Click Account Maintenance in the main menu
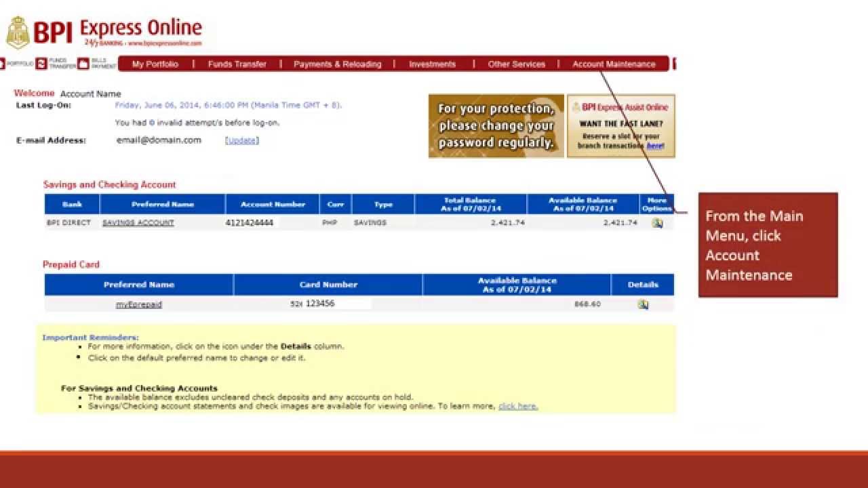 pos(614,64)
